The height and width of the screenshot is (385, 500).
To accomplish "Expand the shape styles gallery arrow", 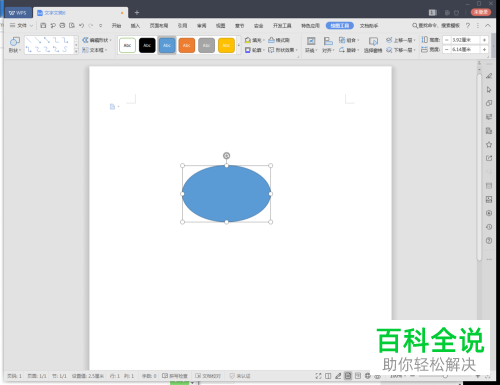I will pos(239,45).
